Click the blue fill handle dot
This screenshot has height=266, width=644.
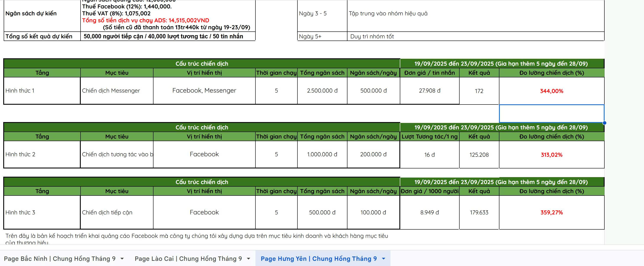604,123
